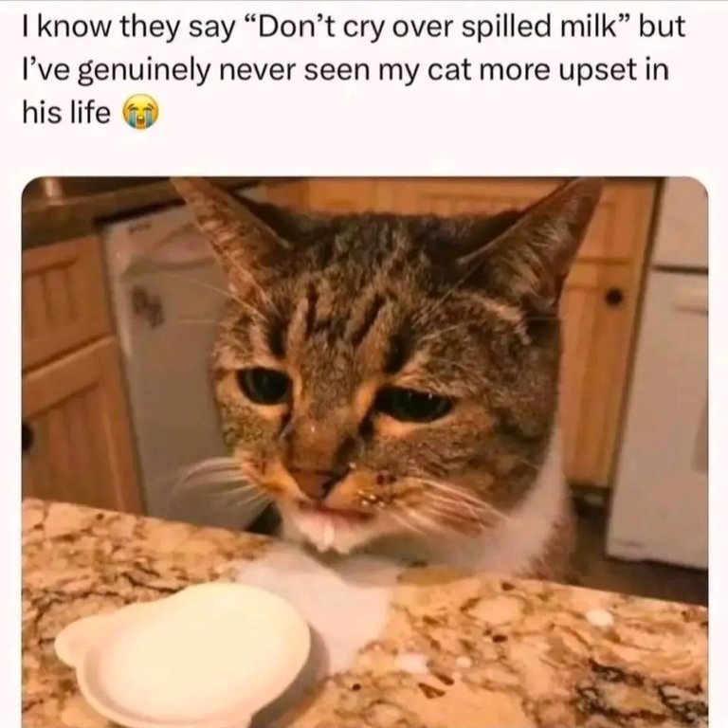The height and width of the screenshot is (728, 728).
Task: Click the dark cabinet knob behind cat
Action: (614, 297)
